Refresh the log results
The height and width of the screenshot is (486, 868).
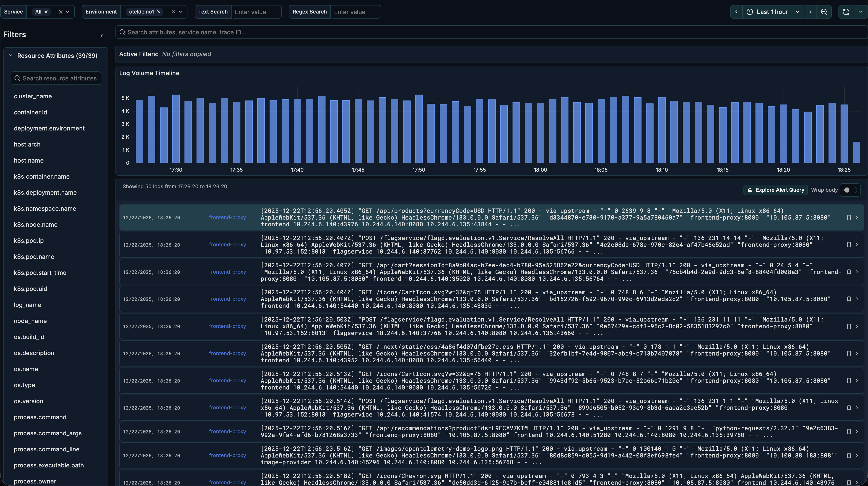click(x=846, y=12)
